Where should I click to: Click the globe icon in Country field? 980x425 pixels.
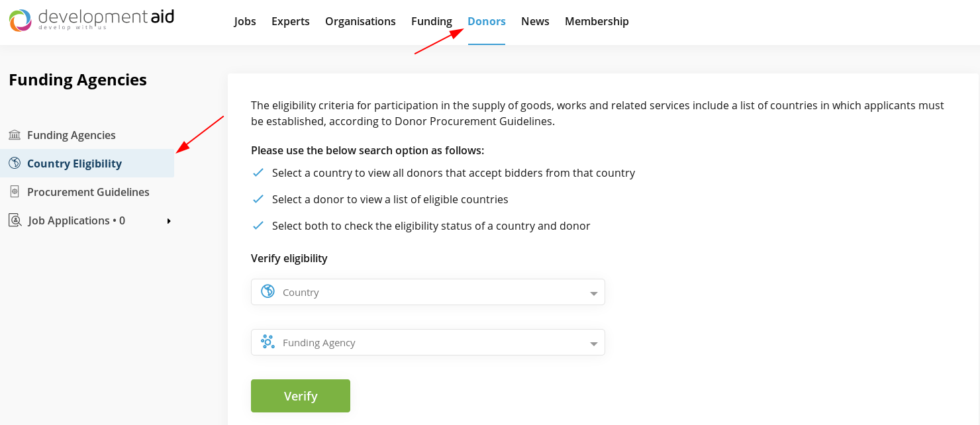268,292
